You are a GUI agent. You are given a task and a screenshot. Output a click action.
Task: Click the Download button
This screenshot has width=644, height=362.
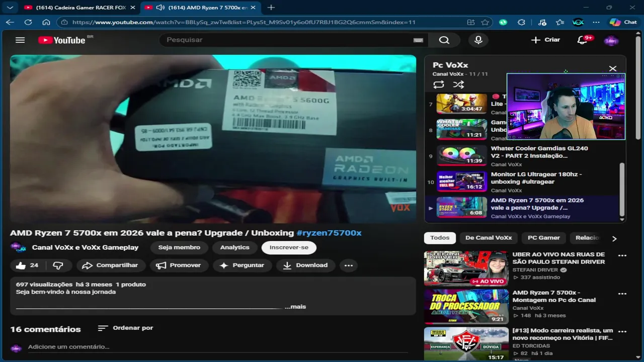[x=305, y=265]
